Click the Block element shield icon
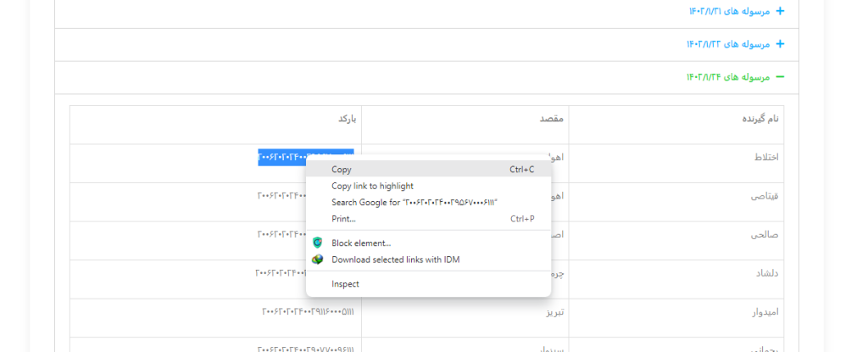The height and width of the screenshot is (352, 868). (x=318, y=243)
